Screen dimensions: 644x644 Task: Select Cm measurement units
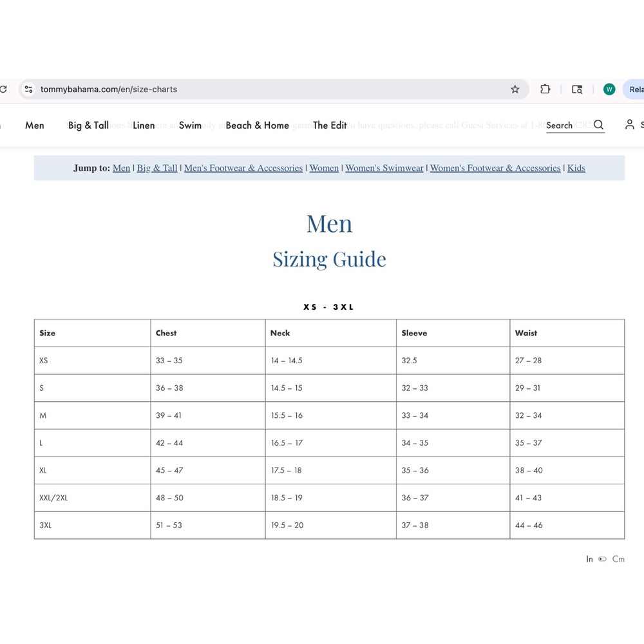pyautogui.click(x=618, y=559)
